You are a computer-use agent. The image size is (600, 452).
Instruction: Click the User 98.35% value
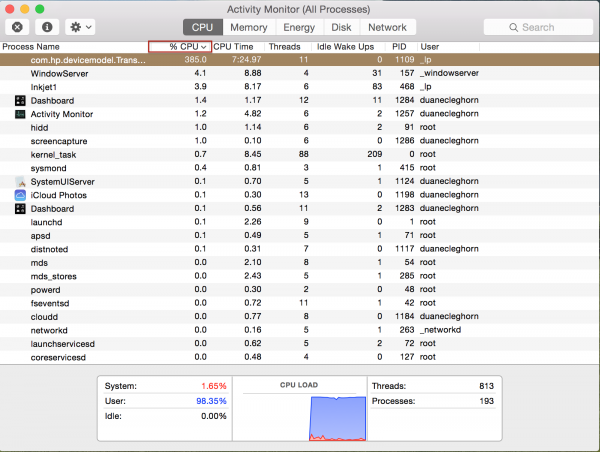pos(211,401)
